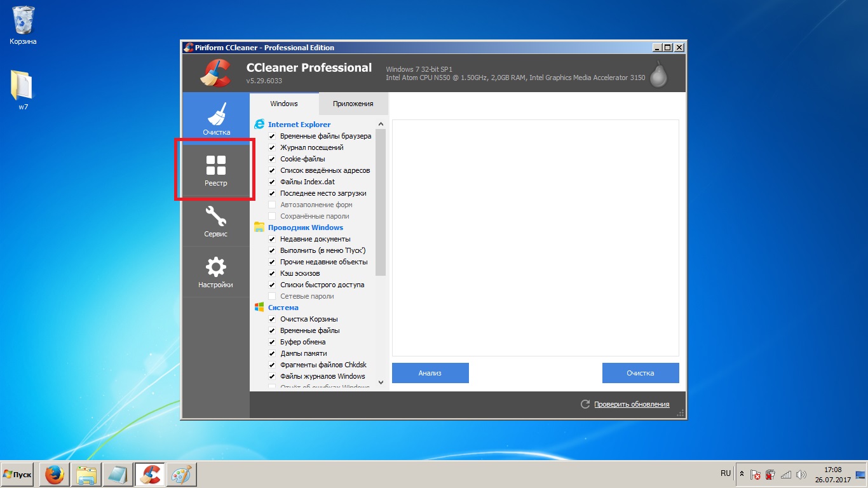Image resolution: width=868 pixels, height=488 pixels.
Task: Toggle Очистка Корзины checkbox
Action: pyautogui.click(x=272, y=319)
